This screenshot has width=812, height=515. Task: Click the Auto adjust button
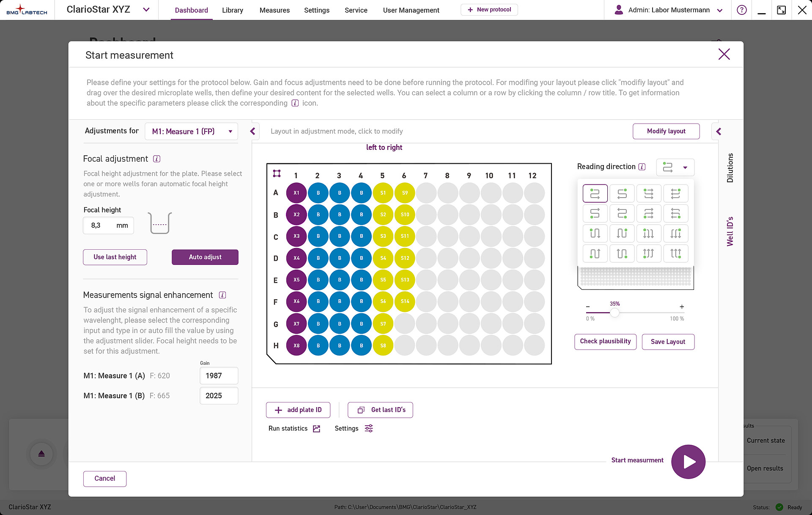coord(205,257)
